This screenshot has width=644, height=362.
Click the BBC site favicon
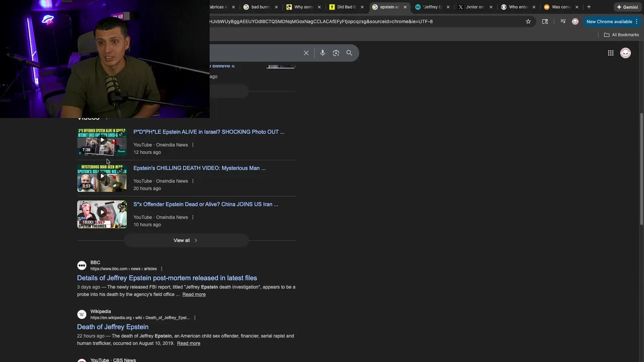click(82, 265)
